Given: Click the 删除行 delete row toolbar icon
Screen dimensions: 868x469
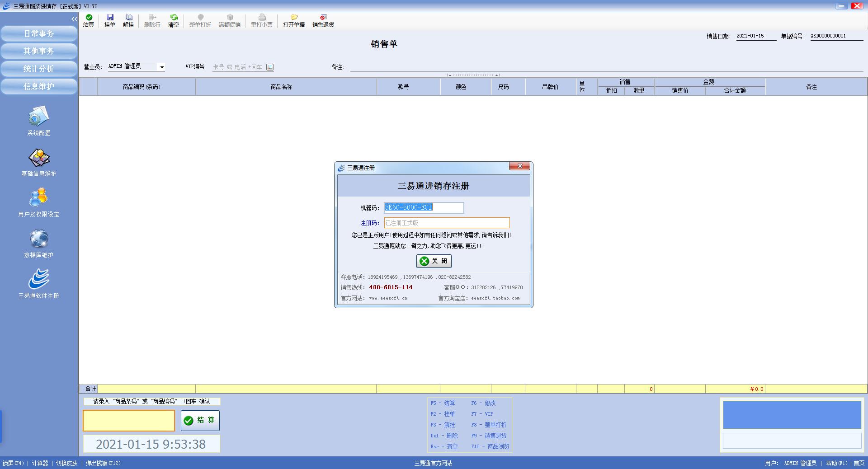Looking at the screenshot, I should [x=152, y=21].
